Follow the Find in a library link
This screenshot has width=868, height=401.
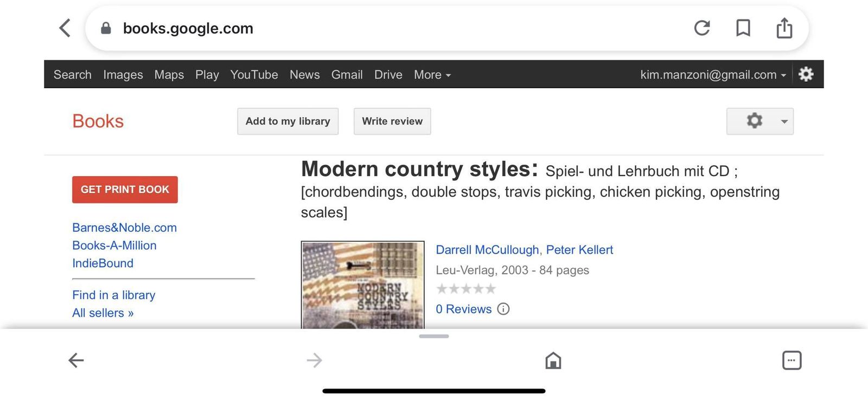[113, 295]
